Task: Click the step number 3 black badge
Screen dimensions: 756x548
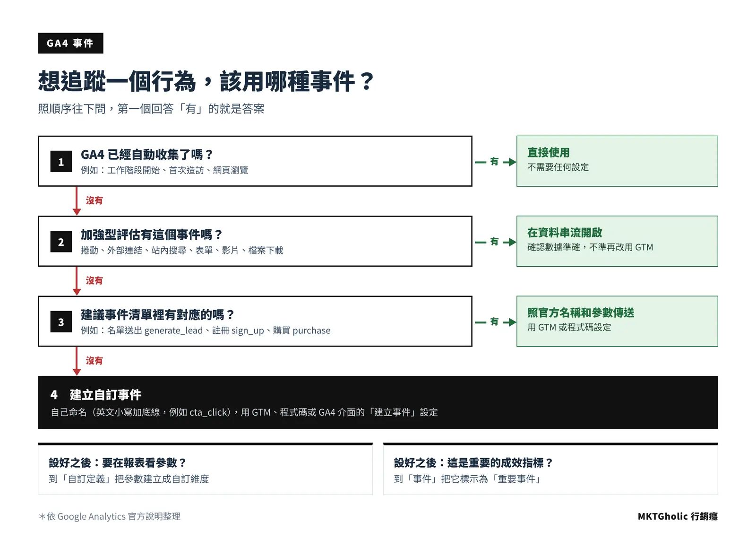Action: pos(61,322)
